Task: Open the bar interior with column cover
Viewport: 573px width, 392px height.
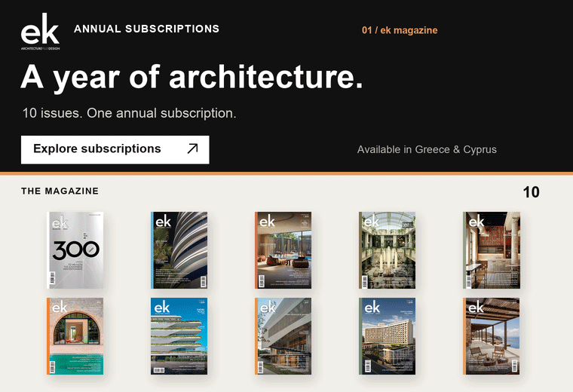Action: 492,250
